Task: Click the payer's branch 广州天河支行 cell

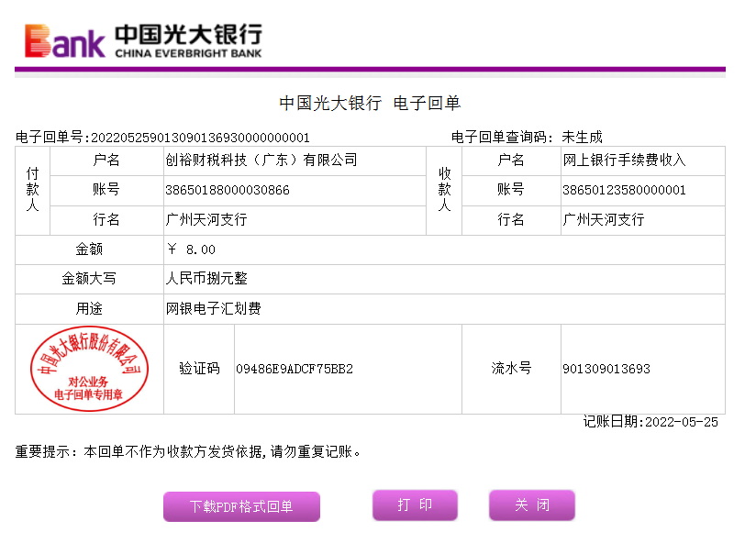Action: coord(206,220)
